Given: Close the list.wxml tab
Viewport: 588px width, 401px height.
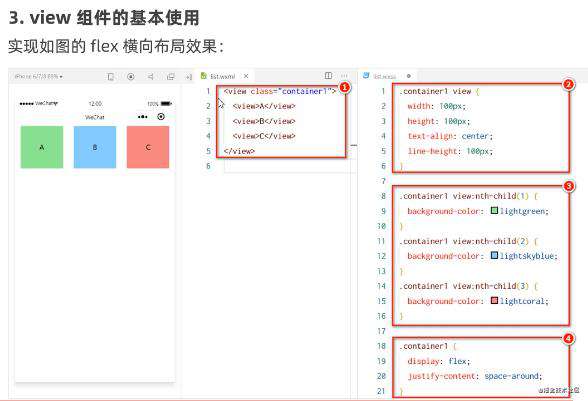Looking at the screenshot, I should click(x=246, y=76).
